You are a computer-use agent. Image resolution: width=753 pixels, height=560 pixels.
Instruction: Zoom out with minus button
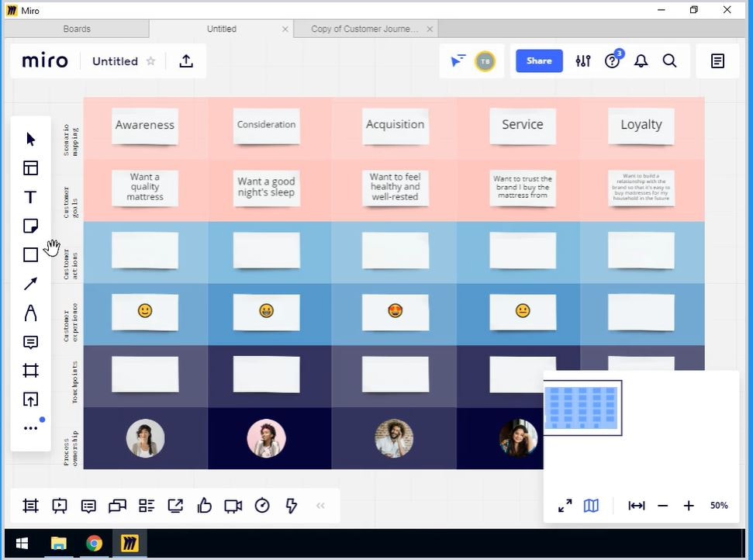663,505
